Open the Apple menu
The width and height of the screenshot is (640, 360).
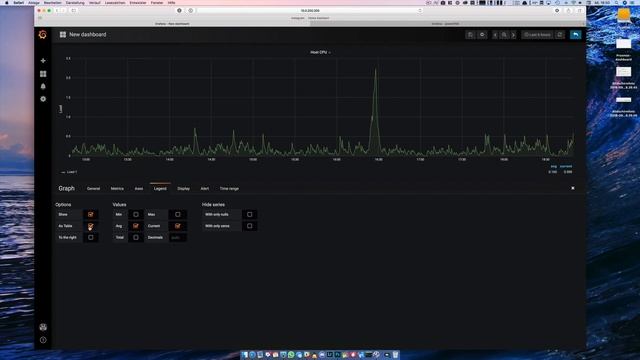point(7,2)
